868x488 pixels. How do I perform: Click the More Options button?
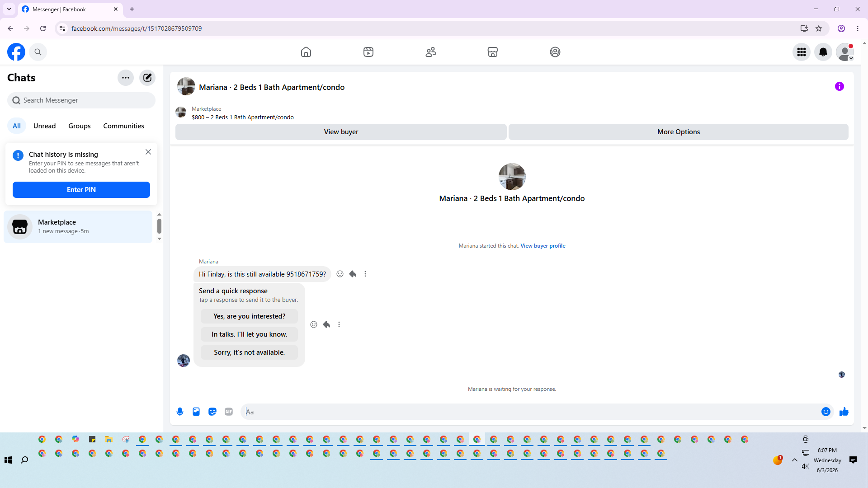(679, 132)
